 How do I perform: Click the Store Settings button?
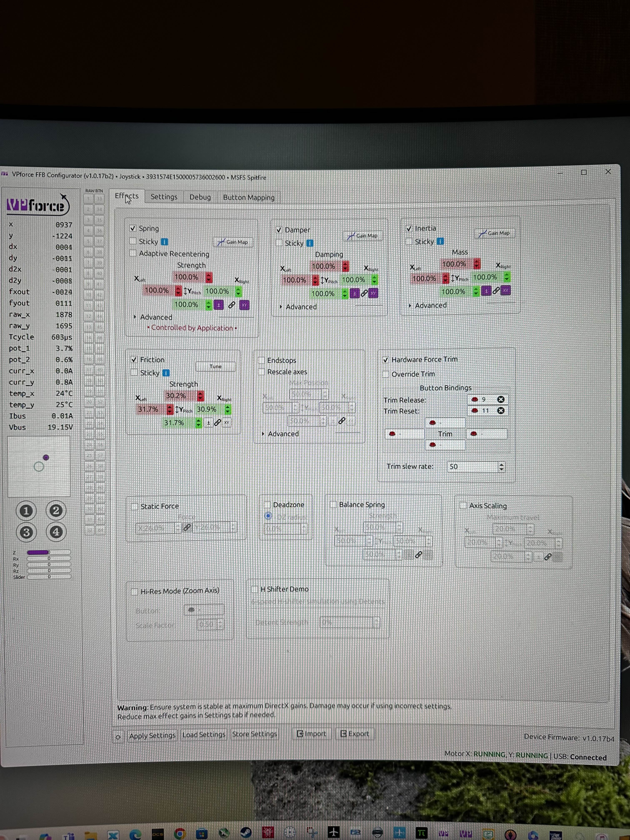tap(254, 734)
